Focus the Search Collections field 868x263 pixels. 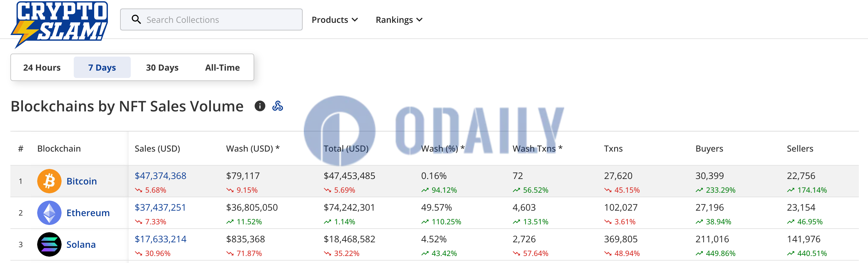tap(211, 19)
